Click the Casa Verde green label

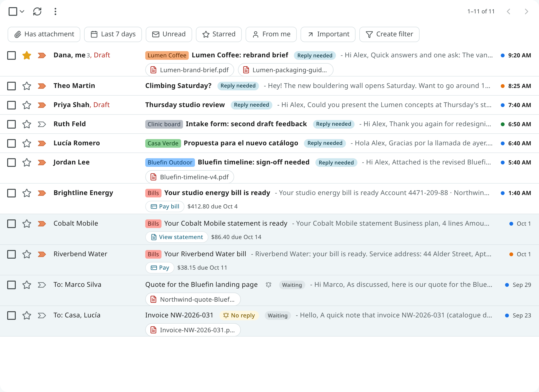[x=163, y=143]
